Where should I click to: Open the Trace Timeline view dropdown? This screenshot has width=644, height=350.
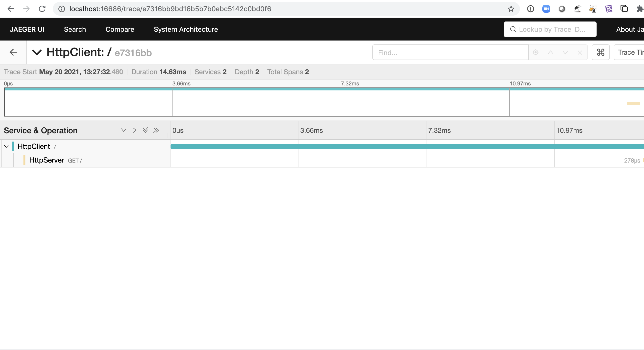(x=630, y=52)
